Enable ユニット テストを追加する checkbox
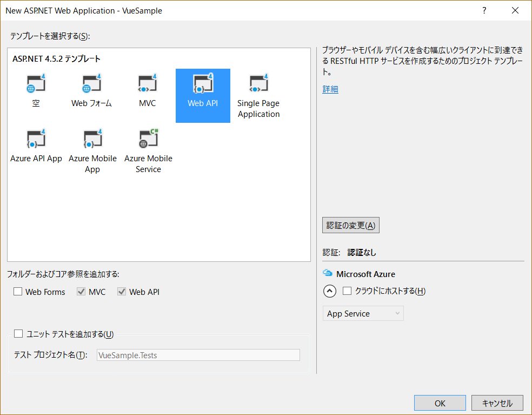 pos(18,333)
